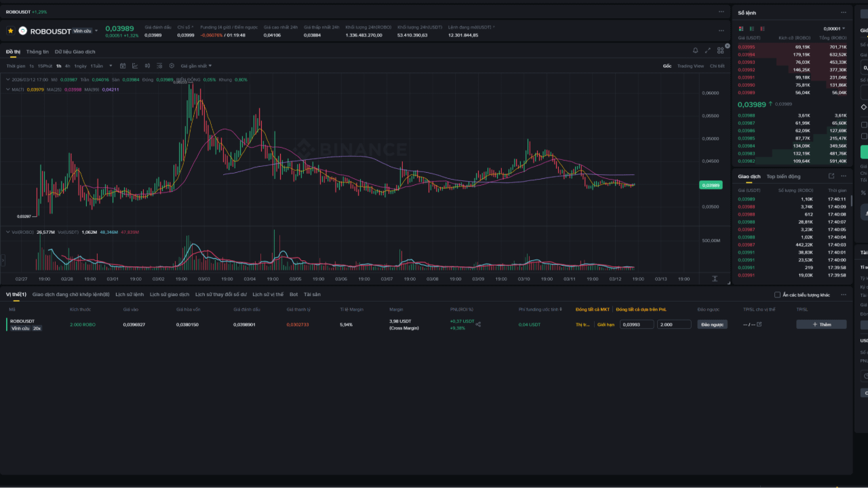Image resolution: width=868 pixels, height=488 pixels.
Task: Open the Tài sản tab
Action: coord(312,294)
